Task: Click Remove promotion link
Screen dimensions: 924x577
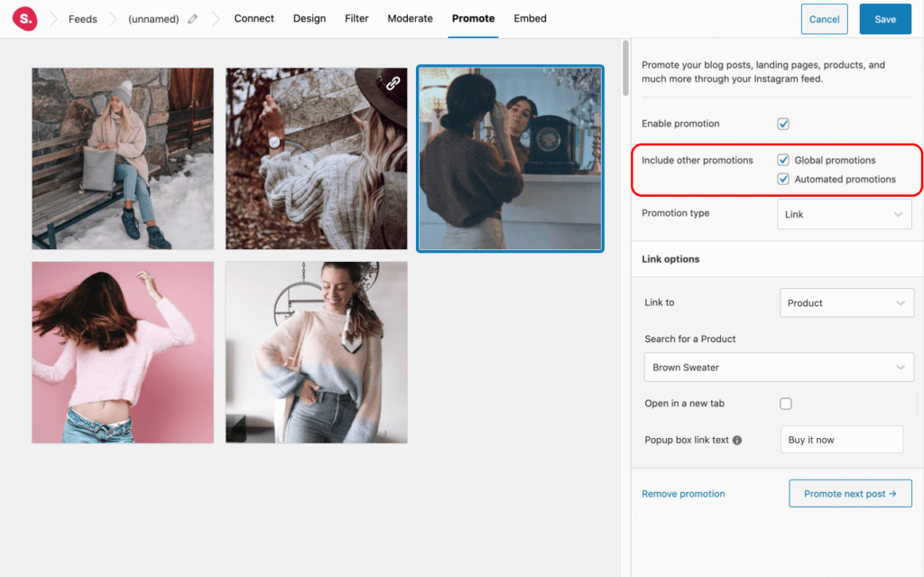Action: pyautogui.click(x=683, y=494)
